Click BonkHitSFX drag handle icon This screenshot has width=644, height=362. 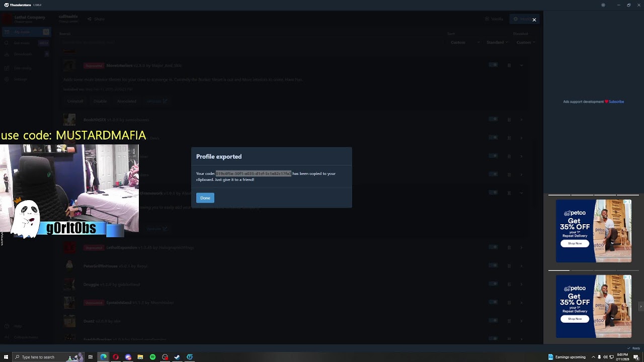[509, 119]
